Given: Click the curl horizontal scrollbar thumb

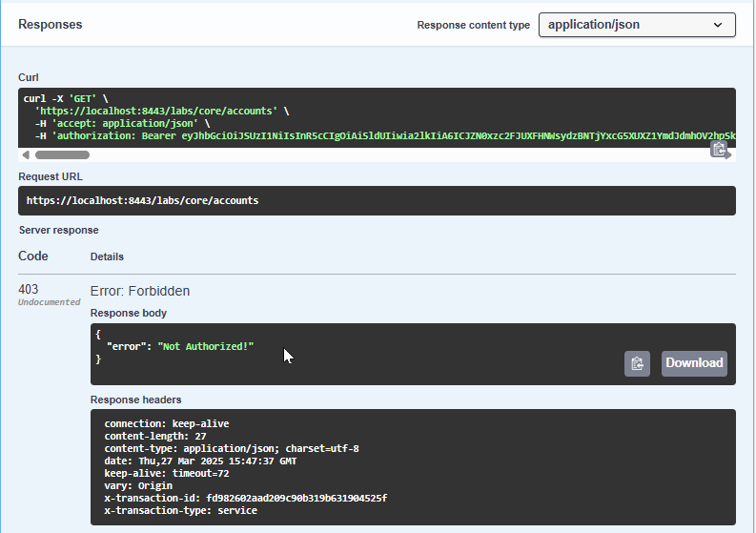Looking at the screenshot, I should (62, 154).
